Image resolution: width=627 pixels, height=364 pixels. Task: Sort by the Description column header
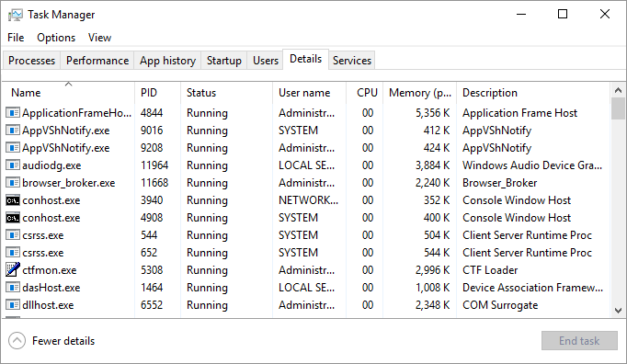(533, 93)
